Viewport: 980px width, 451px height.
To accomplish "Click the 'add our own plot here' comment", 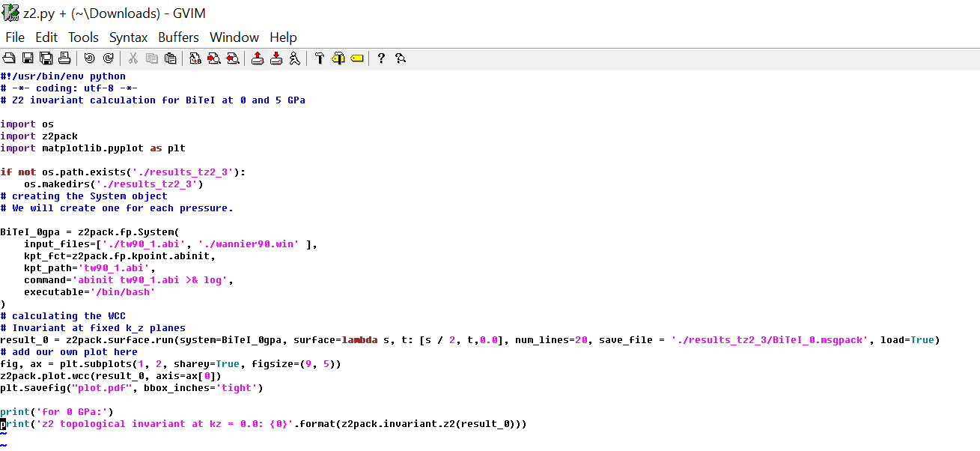I will coord(69,352).
